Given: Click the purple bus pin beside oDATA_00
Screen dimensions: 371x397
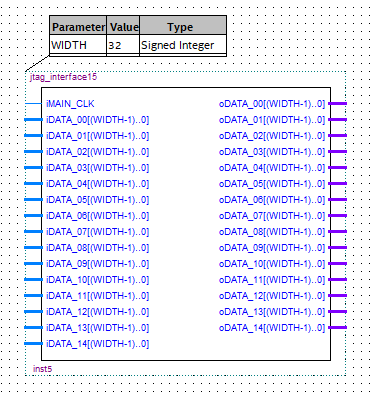Looking at the screenshot, I should pos(338,104).
